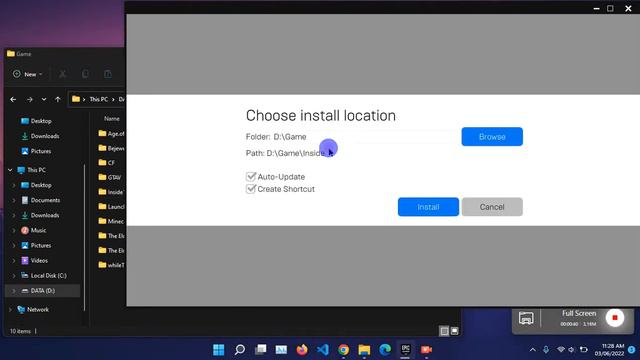The image size is (640, 360).
Task: Uncheck the Create Shortcut checkbox
Action: (251, 189)
